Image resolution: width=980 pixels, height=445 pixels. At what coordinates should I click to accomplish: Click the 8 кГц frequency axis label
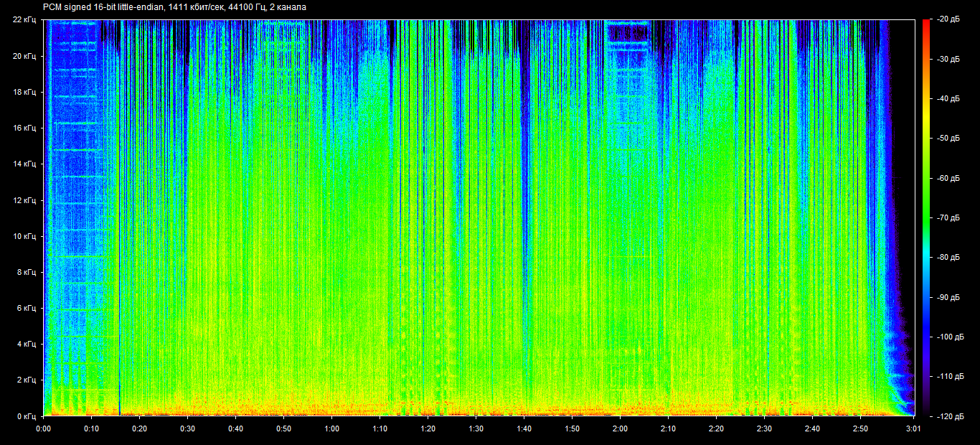coord(27,272)
